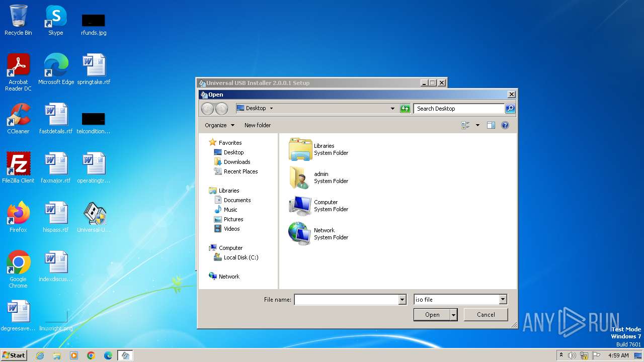Open Recycle Bin on desktop

point(18,20)
